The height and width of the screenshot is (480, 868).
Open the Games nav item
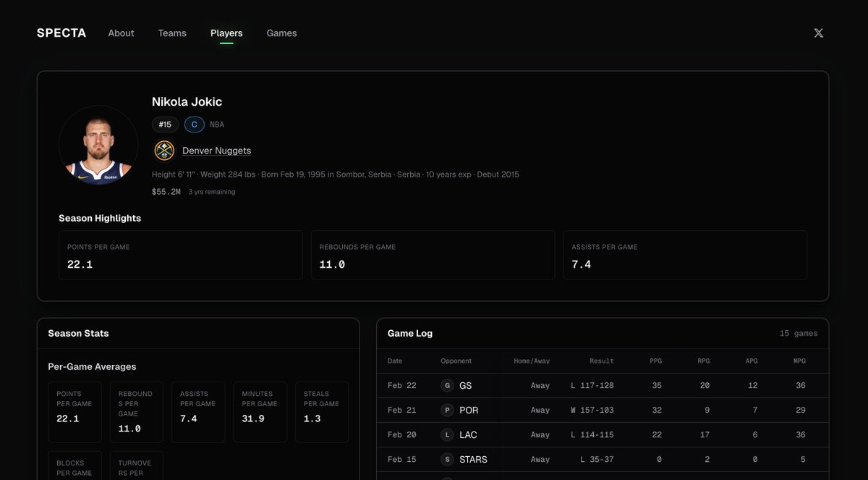[x=281, y=33]
